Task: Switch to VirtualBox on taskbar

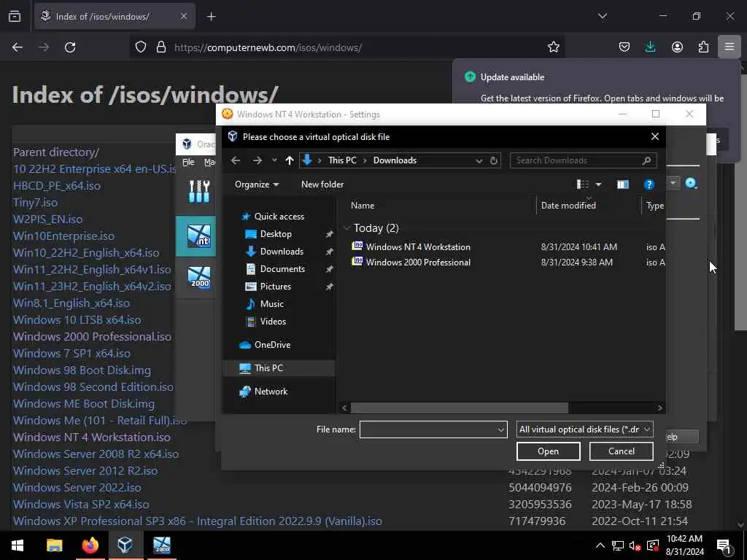Action: (x=125, y=545)
